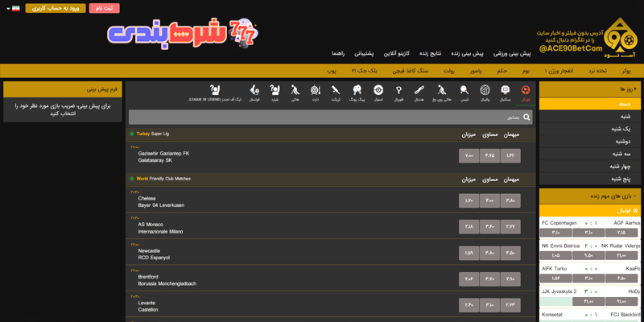
Task: Select the یک شنبه day tab
Action: 591,129
